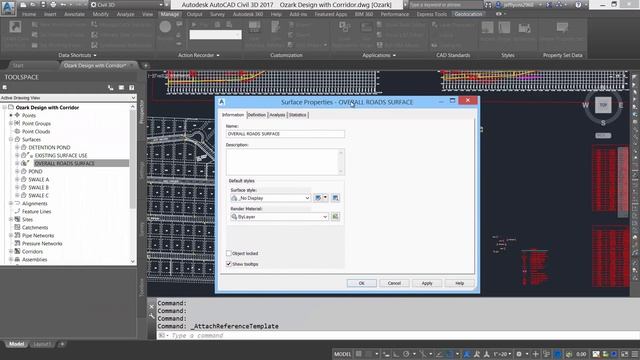Open the Analyze ribbon tab
Viewport: 640px width, 360px height.
pos(125,14)
